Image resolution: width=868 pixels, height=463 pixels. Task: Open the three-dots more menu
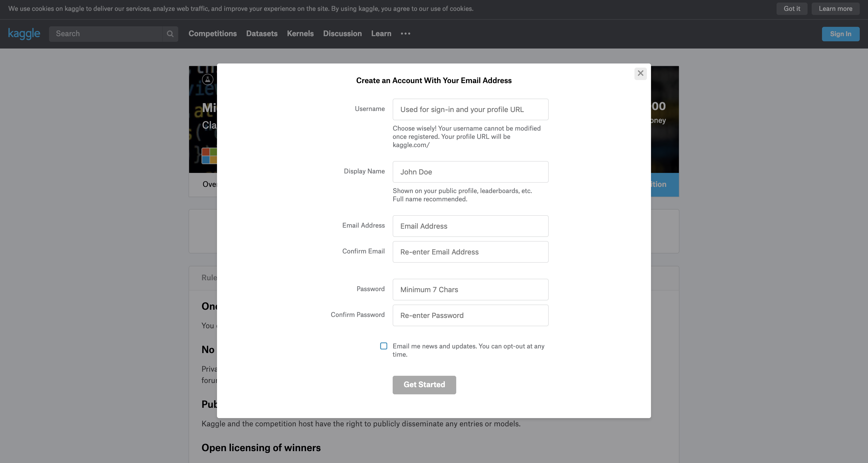[x=405, y=34]
